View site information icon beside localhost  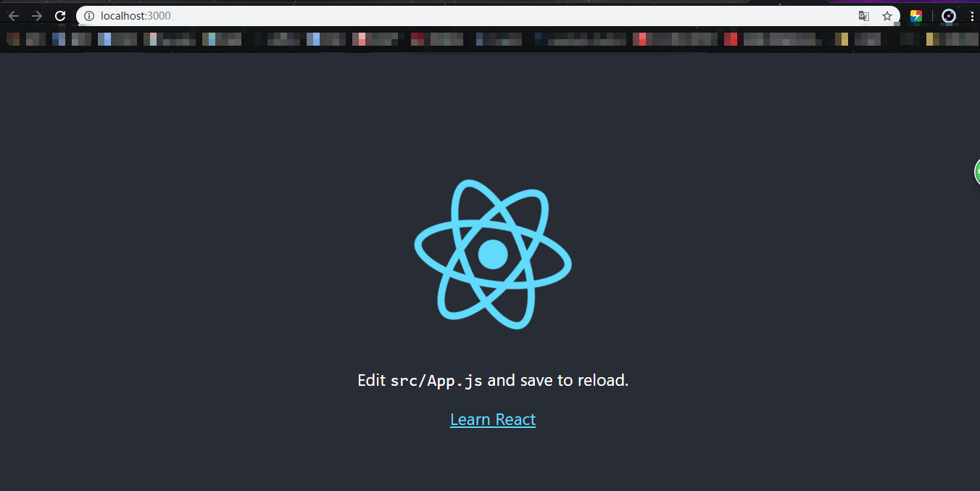(89, 16)
